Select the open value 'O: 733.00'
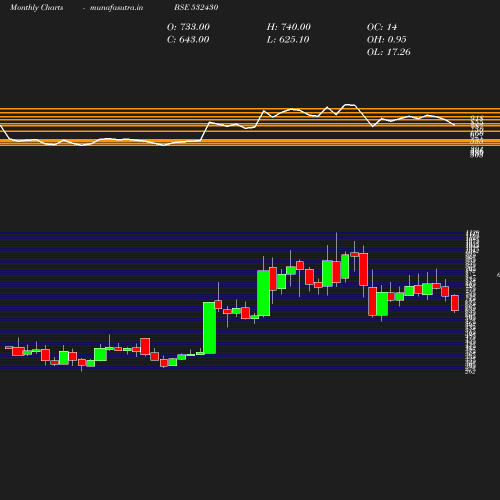This screenshot has width=500, height=500. click(188, 27)
